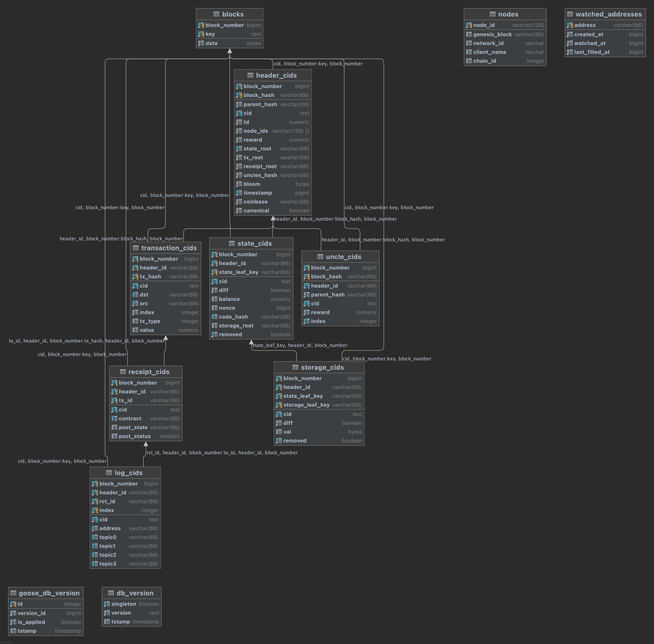This screenshot has height=644, width=654.
Task: Click is_applied column in goose_db_version
Action: 46,622
